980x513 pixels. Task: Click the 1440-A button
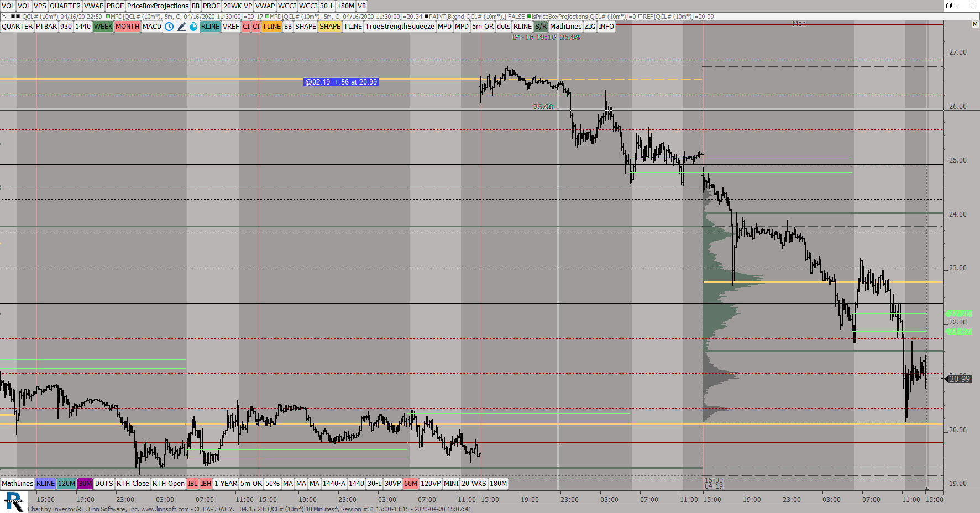pyautogui.click(x=334, y=484)
